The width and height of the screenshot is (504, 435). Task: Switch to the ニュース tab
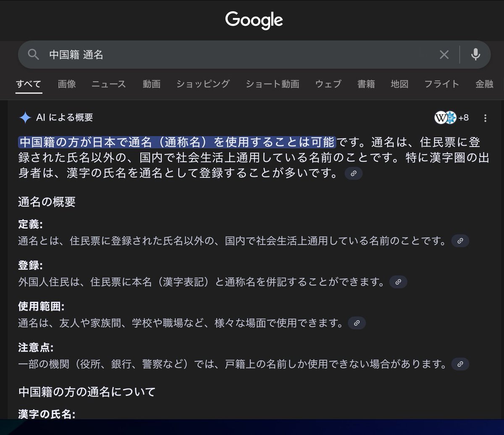(x=109, y=84)
